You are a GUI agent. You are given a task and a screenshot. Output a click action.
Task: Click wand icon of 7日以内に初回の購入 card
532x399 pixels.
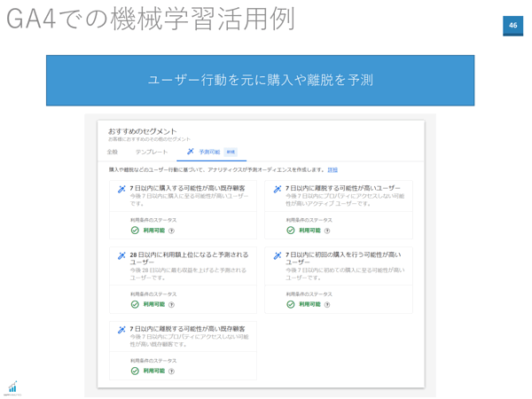coord(278,255)
